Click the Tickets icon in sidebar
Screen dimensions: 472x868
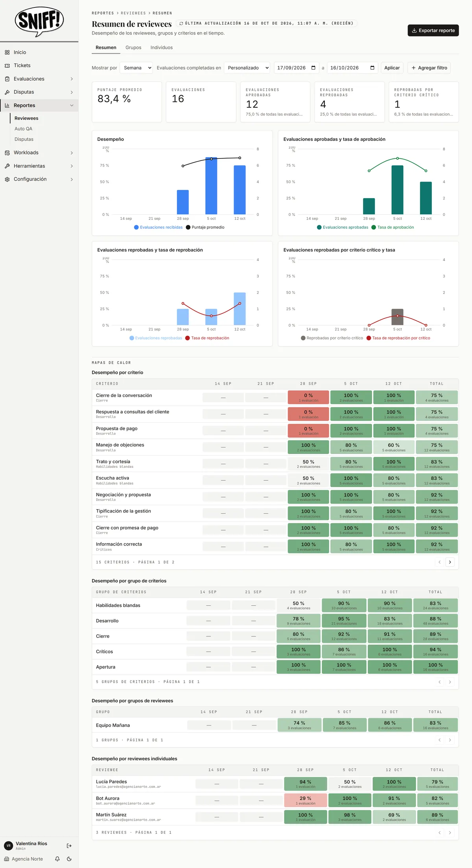pyautogui.click(x=7, y=66)
